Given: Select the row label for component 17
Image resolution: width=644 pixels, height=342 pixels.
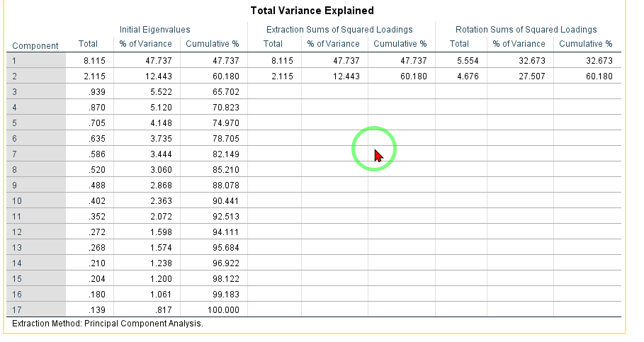Looking at the screenshot, I should 35,310.
